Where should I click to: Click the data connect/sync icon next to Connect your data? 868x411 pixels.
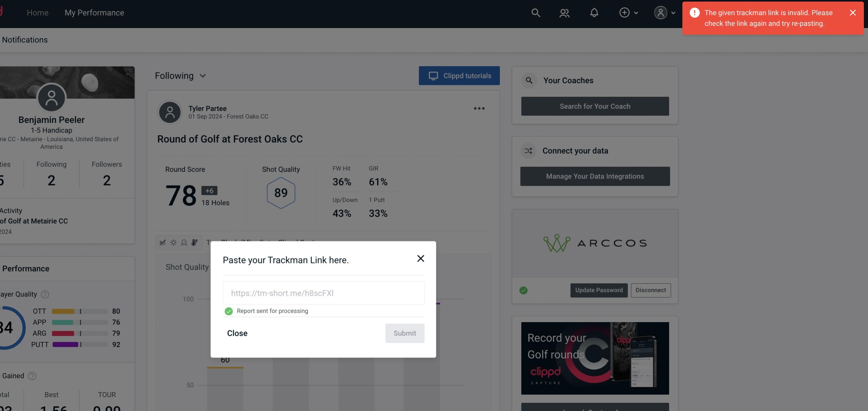pyautogui.click(x=529, y=151)
